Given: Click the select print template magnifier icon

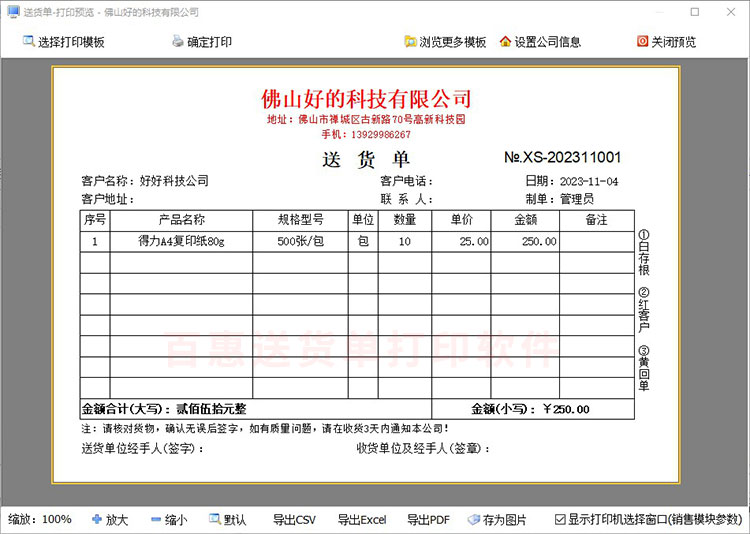Looking at the screenshot, I should [x=29, y=41].
